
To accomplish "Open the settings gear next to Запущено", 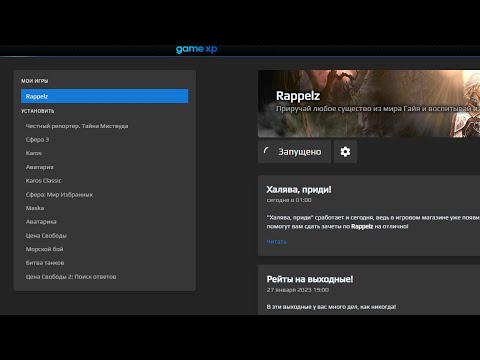I will (345, 152).
